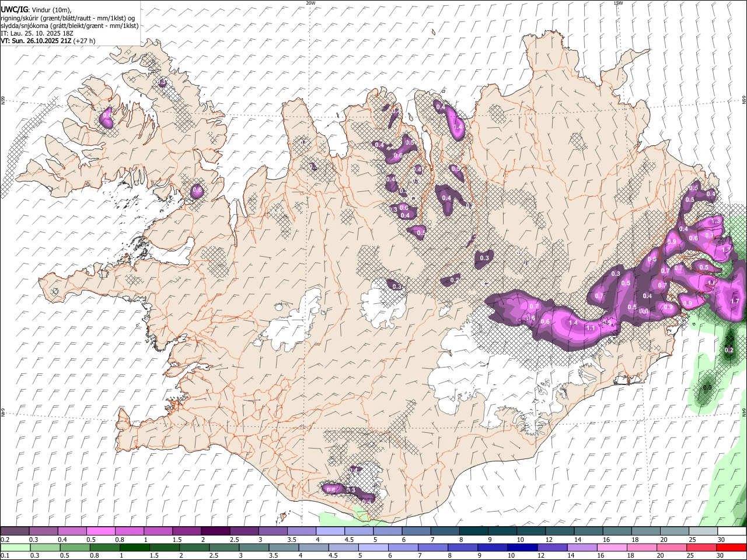Pick the 7 medium blue rain legend swatch
The width and height of the screenshot is (747, 560).
pos(434,547)
